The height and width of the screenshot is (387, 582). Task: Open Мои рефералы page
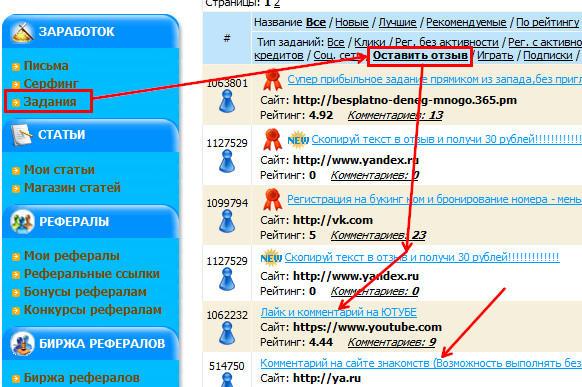coord(72,256)
